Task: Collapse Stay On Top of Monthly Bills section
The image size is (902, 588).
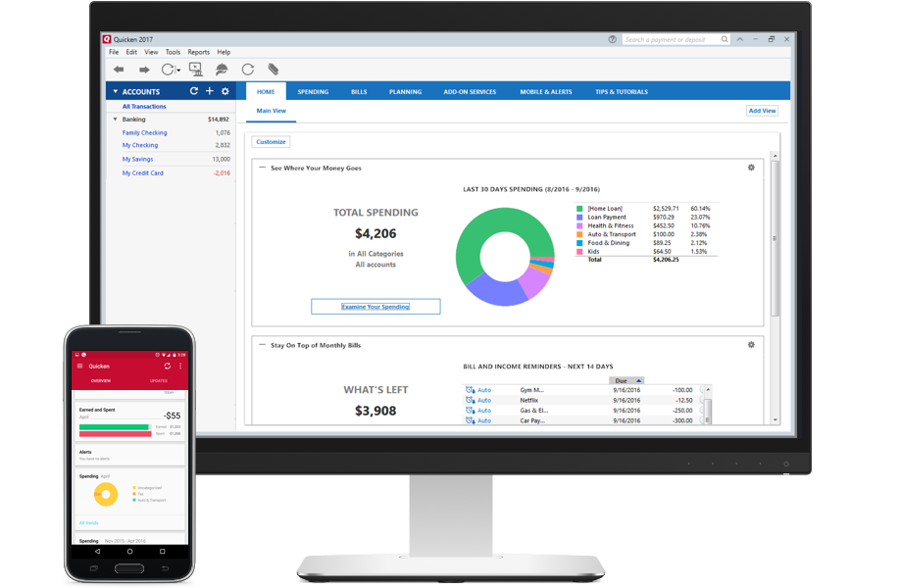Action: click(x=263, y=345)
